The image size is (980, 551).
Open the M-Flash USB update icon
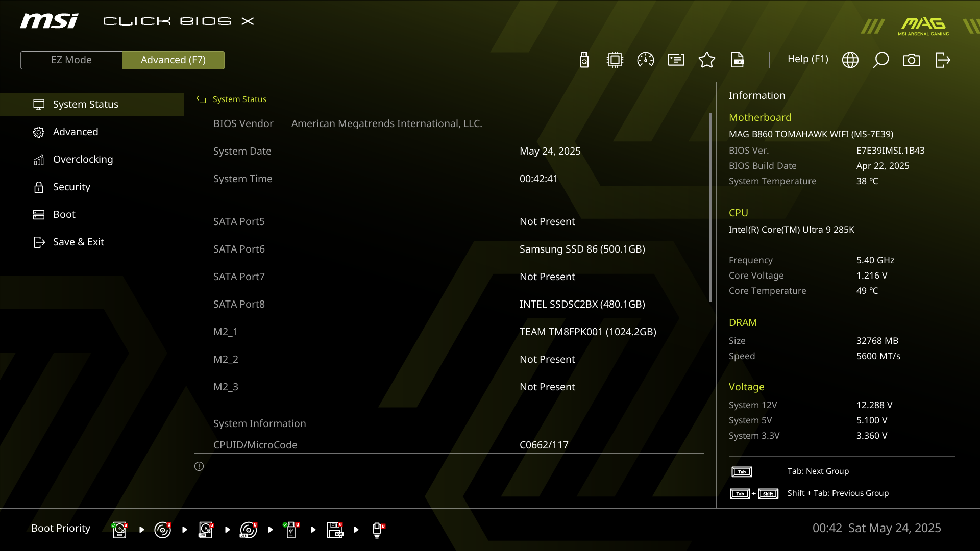click(584, 60)
